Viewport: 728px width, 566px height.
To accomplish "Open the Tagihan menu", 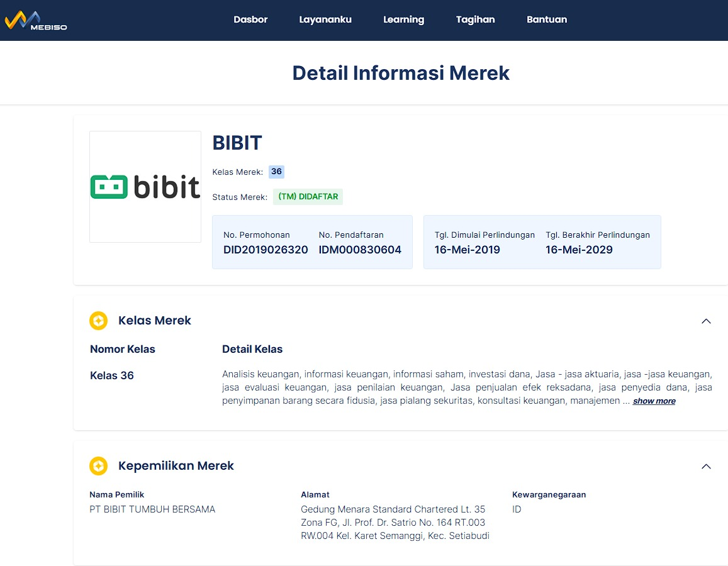I will 475,19.
